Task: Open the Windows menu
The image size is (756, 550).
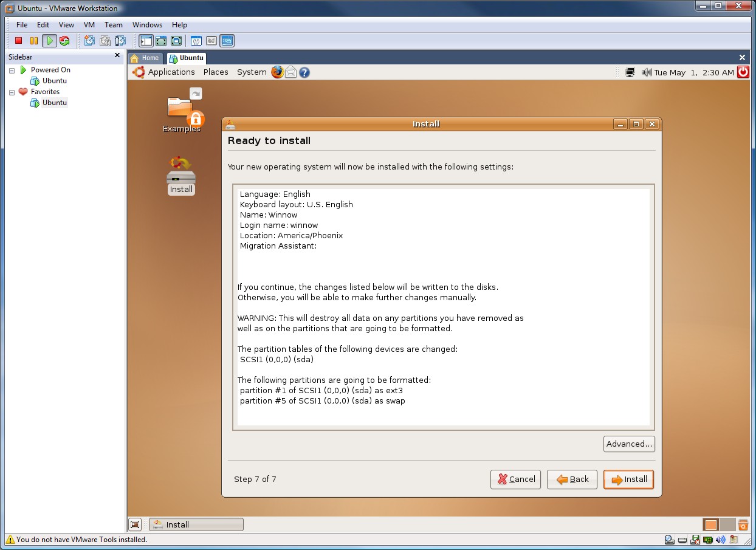Action: [147, 25]
